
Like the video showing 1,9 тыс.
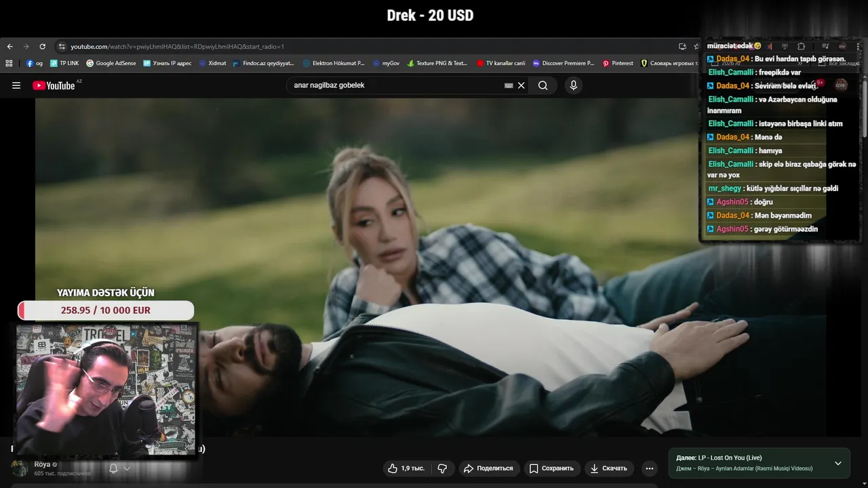406,468
